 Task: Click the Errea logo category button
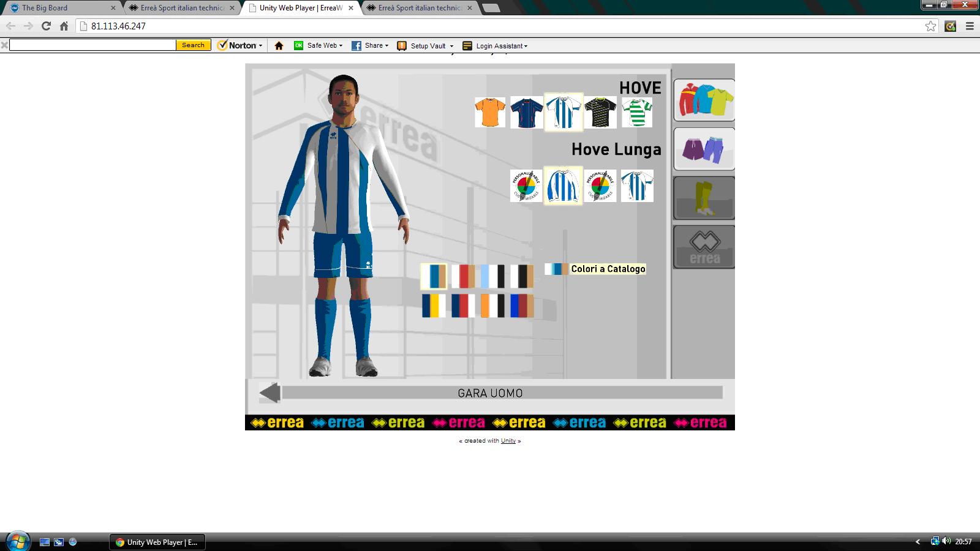pos(704,247)
